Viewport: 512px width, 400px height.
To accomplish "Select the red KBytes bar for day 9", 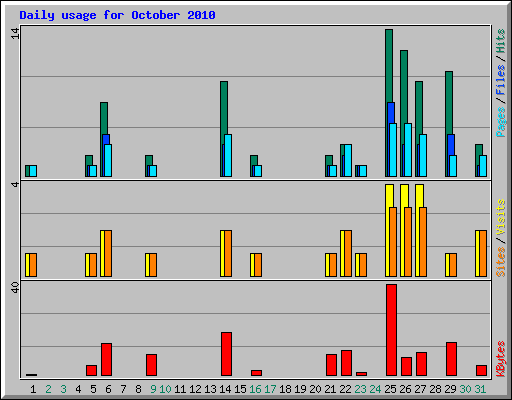I will (x=151, y=365).
